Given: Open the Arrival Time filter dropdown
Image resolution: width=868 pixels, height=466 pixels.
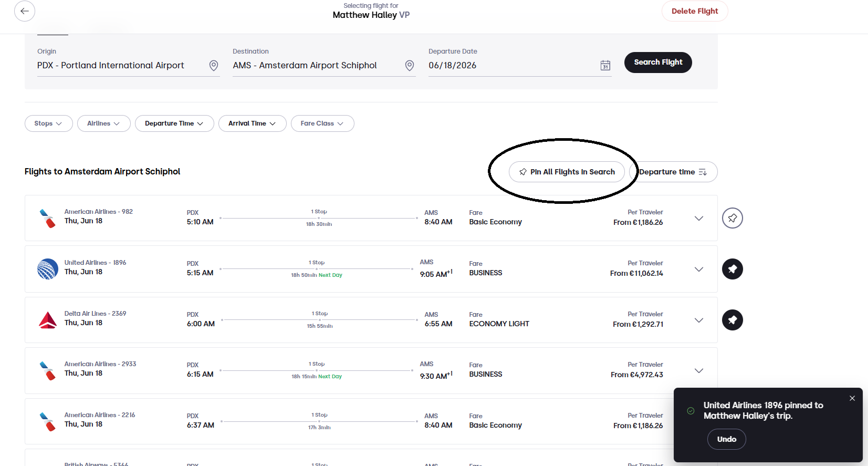Looking at the screenshot, I should point(252,123).
